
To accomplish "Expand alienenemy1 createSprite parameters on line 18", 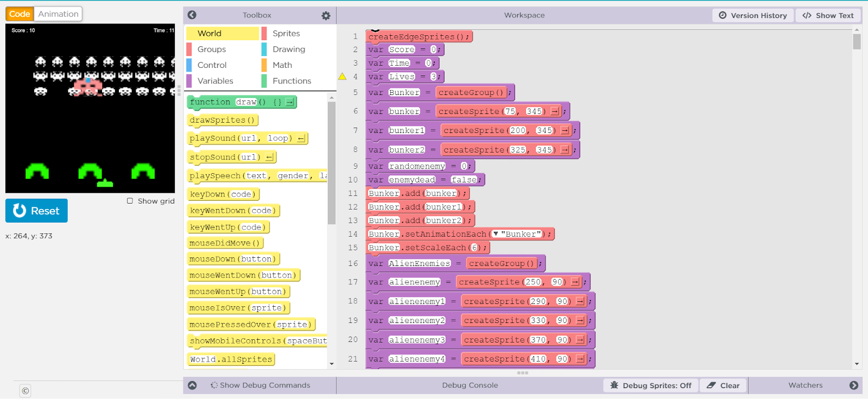I will pos(580,301).
